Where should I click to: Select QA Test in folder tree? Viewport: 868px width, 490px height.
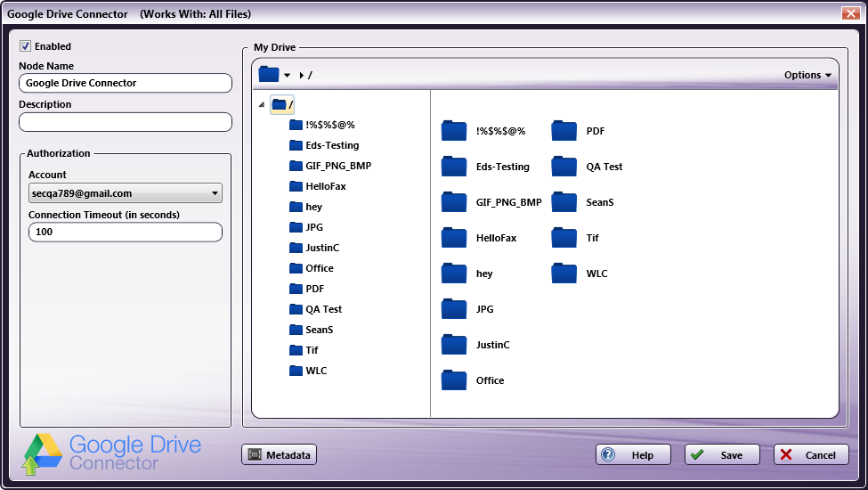coord(315,309)
